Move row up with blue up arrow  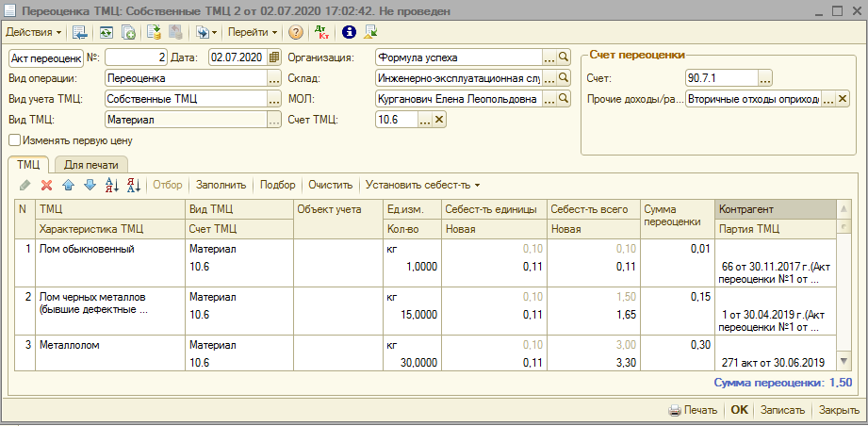(67, 185)
